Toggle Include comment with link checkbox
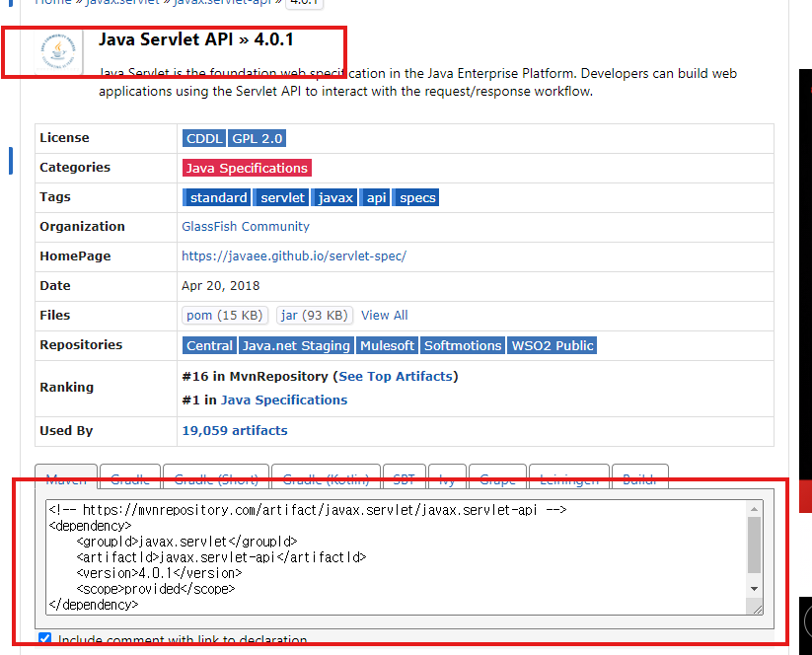 pos(45,638)
